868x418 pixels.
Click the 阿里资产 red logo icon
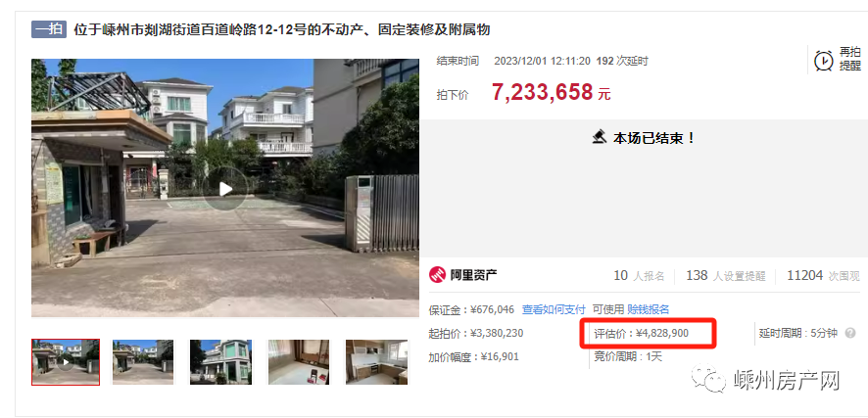point(437,275)
